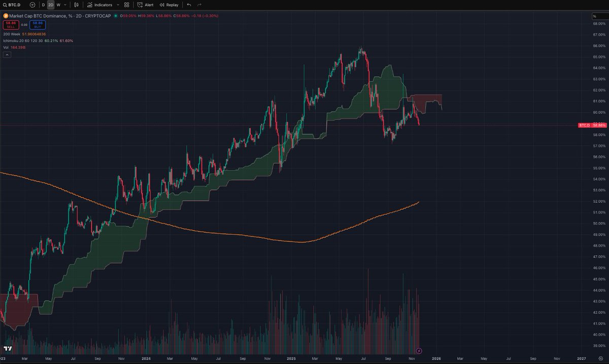
Task: Click the 2026 label on time axis
Action: click(x=436, y=358)
